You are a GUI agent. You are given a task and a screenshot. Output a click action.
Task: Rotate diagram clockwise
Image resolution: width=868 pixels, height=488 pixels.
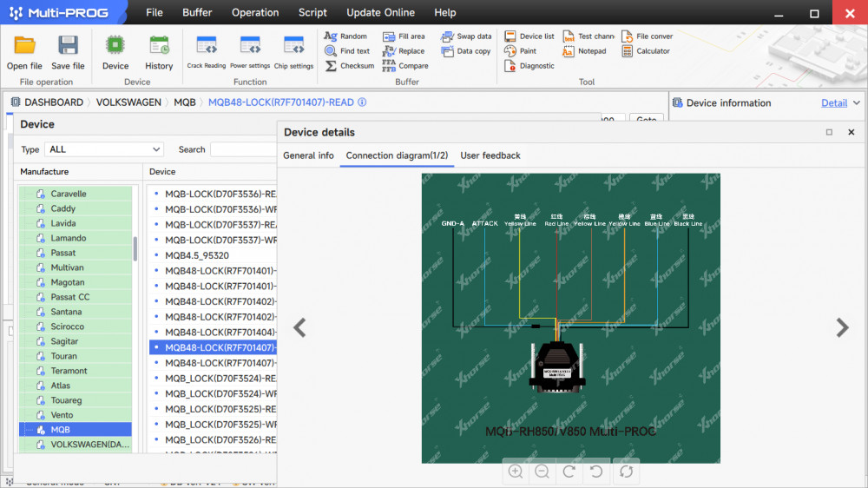(569, 472)
